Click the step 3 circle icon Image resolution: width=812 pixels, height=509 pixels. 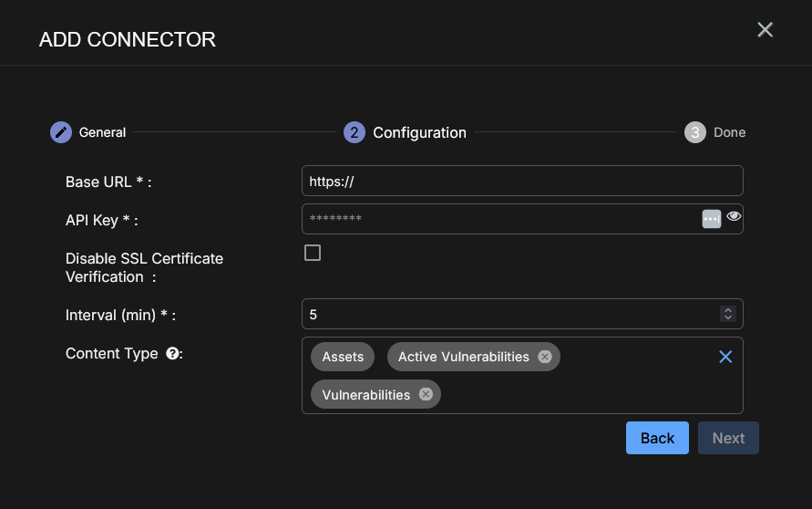[695, 132]
